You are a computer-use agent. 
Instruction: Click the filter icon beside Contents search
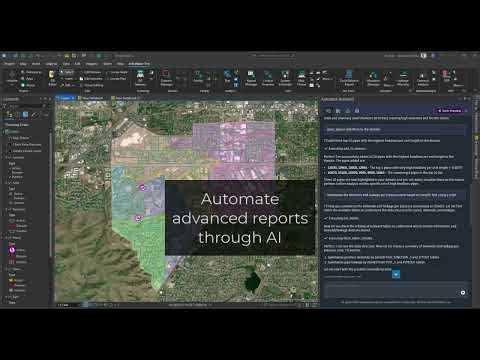click(x=5, y=106)
